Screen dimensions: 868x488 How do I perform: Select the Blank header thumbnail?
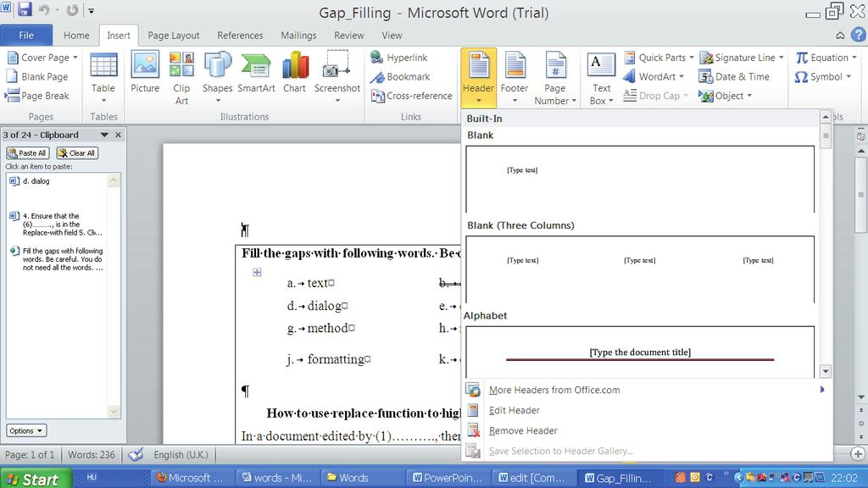[x=640, y=179]
